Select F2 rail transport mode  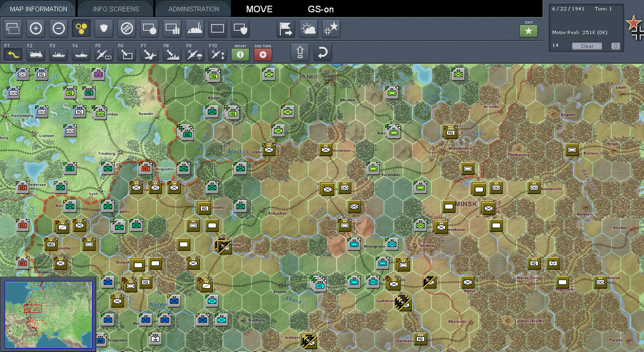pyautogui.click(x=36, y=54)
